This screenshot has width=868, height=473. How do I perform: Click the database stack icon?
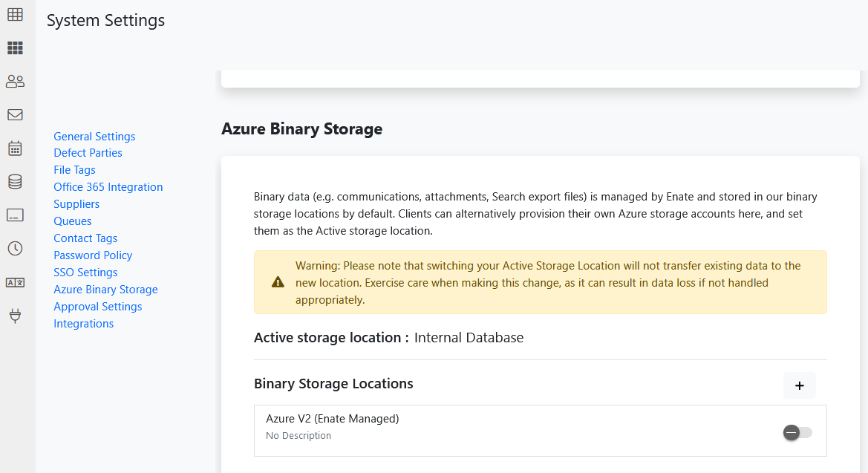[15, 182]
